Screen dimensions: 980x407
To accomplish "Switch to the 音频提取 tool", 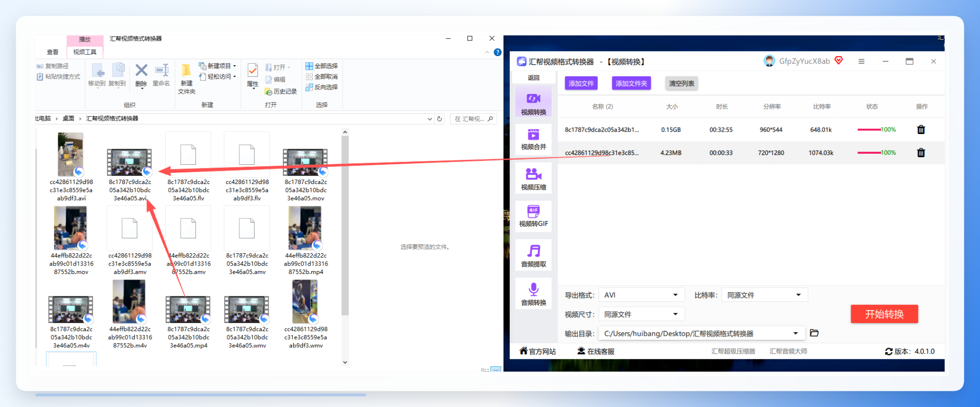I will pos(533,256).
